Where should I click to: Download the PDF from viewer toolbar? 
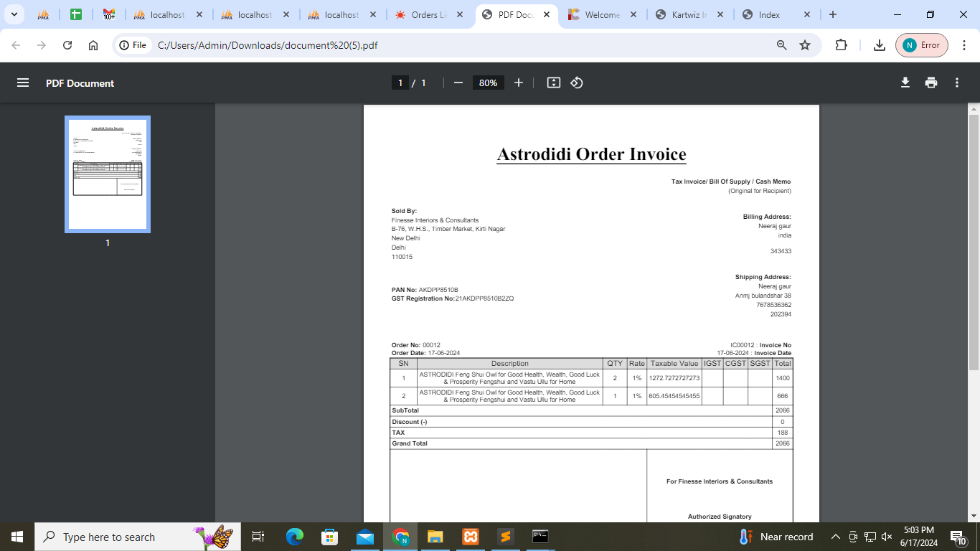(x=905, y=83)
